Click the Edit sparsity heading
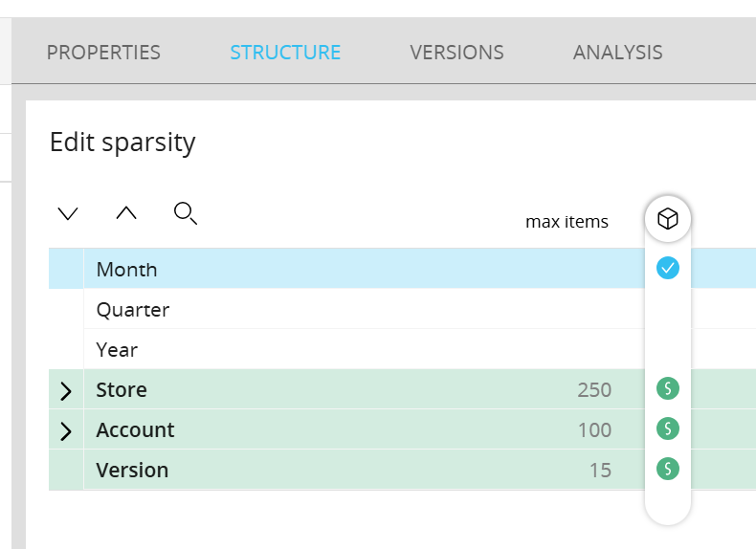The height and width of the screenshot is (549, 756). (122, 143)
